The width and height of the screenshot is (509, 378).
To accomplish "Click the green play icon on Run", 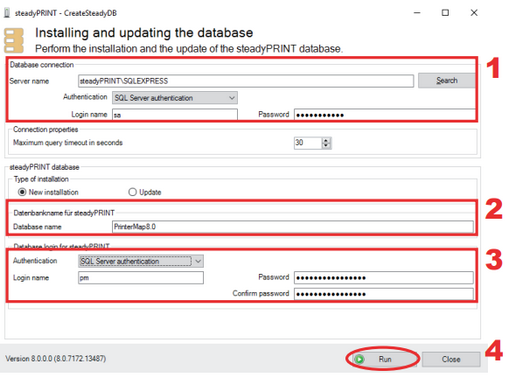I will [360, 359].
